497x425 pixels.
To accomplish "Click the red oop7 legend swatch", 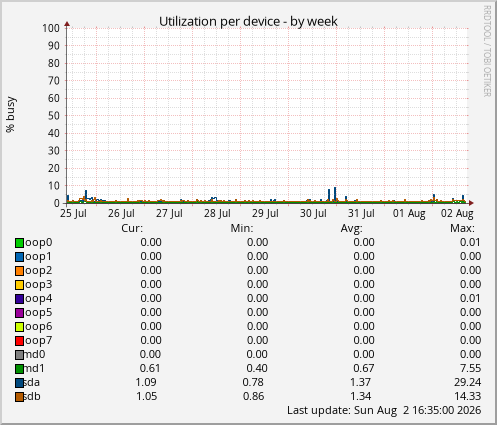I will tap(19, 341).
